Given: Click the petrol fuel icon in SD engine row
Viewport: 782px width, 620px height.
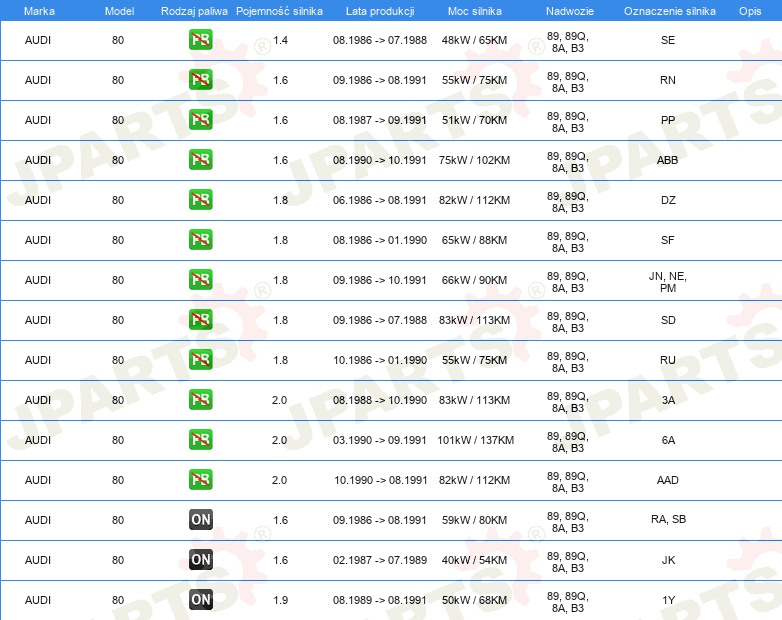Looking at the screenshot, I should tap(200, 320).
